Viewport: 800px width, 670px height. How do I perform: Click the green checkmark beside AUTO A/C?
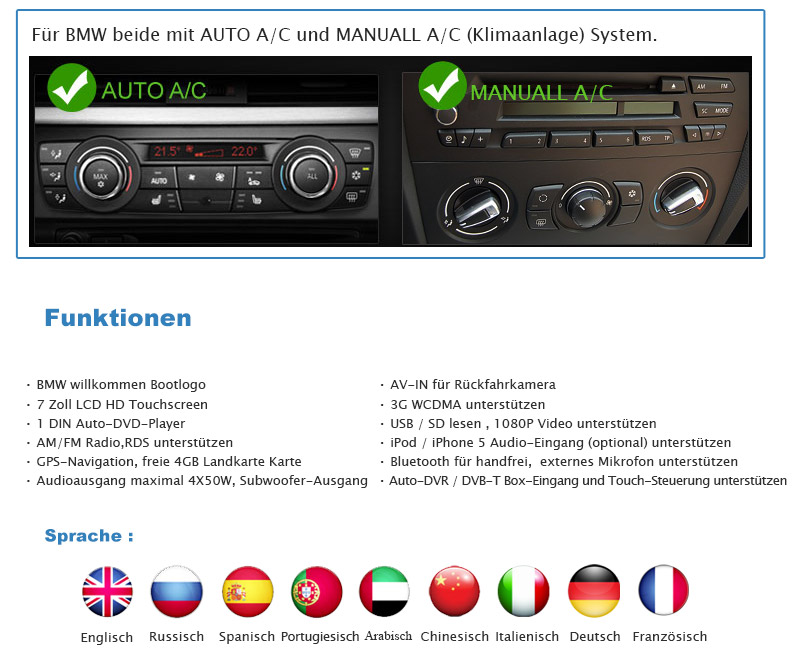tap(73, 86)
